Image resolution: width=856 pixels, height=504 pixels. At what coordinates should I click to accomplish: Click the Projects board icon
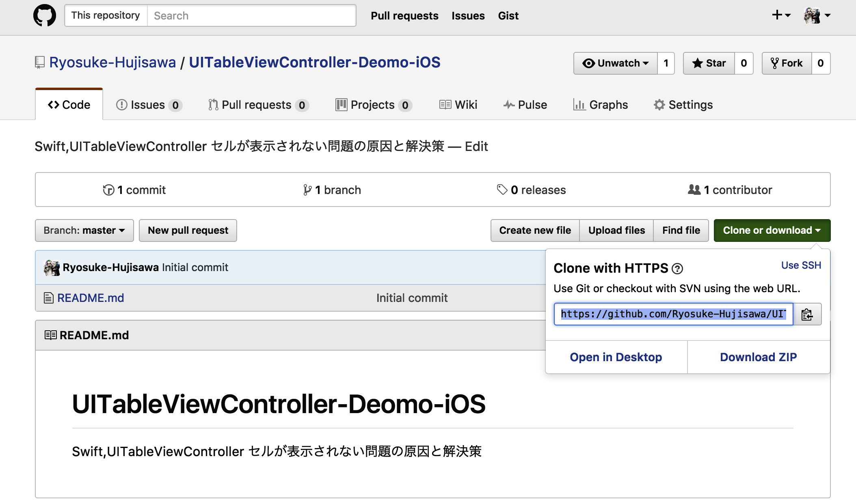point(342,105)
